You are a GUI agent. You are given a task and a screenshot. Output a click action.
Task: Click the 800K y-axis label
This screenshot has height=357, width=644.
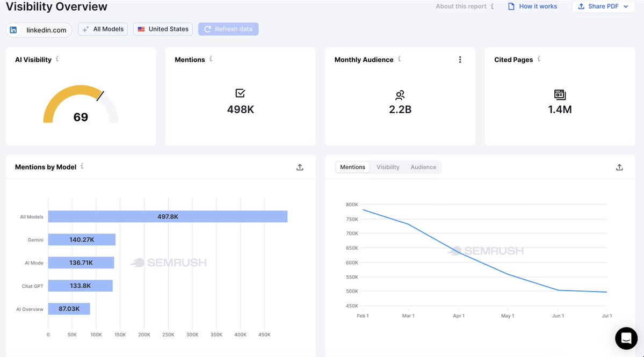[x=352, y=205]
